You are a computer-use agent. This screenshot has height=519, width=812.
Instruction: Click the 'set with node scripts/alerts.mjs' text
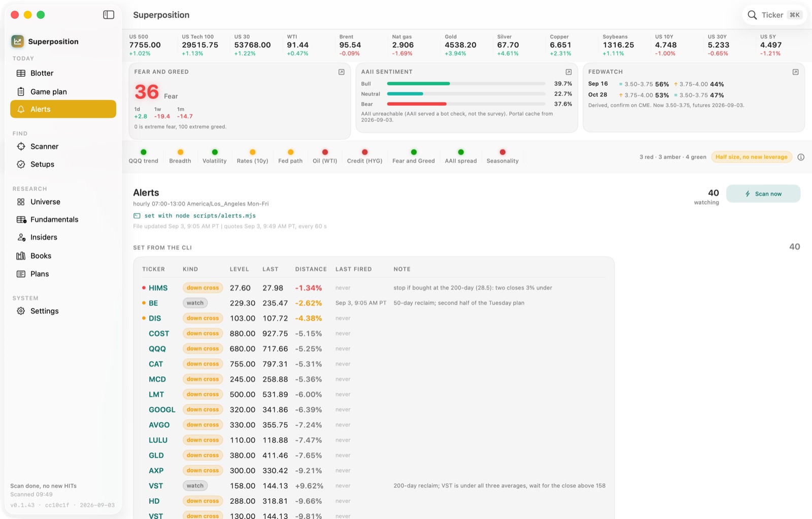pos(200,216)
